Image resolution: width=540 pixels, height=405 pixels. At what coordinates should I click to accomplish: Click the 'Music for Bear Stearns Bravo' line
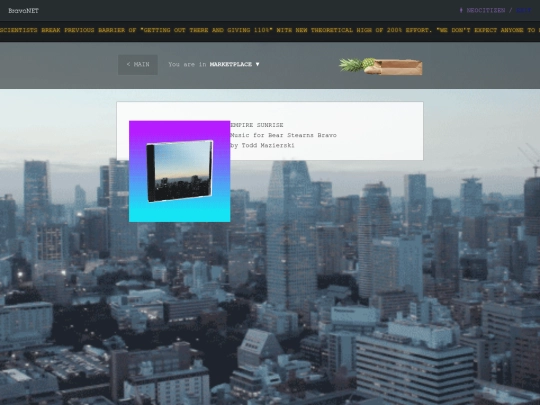[x=283, y=135]
